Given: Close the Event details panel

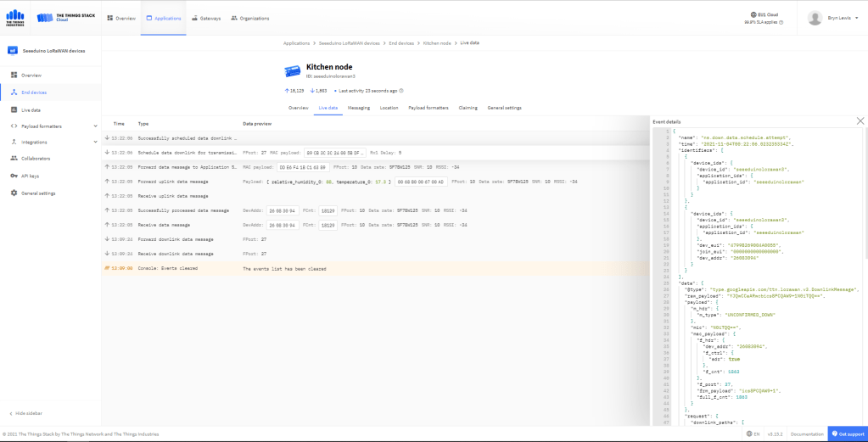Looking at the screenshot, I should click(x=860, y=121).
